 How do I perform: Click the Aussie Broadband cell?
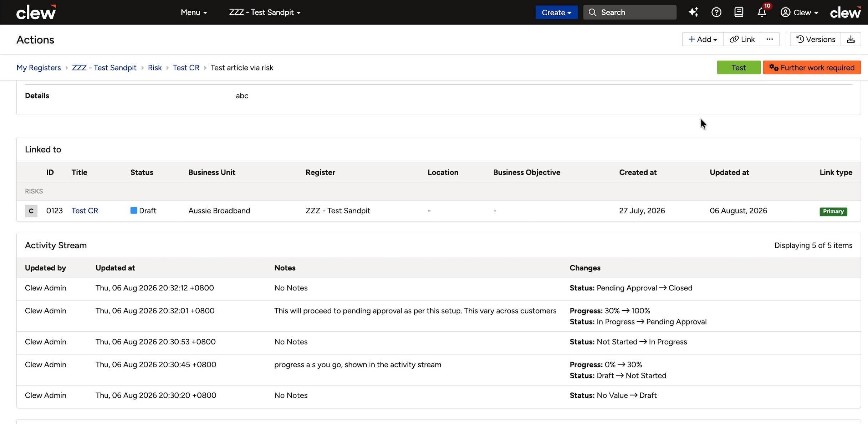(x=219, y=211)
